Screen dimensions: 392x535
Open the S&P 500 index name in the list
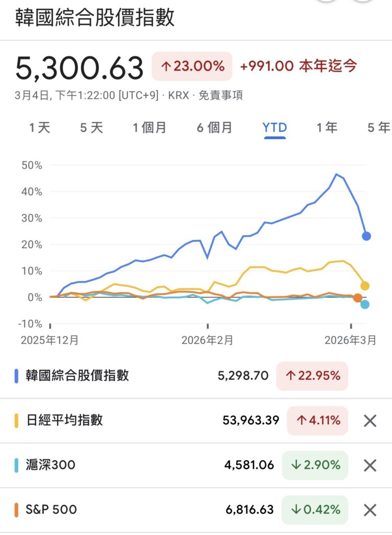click(51, 509)
